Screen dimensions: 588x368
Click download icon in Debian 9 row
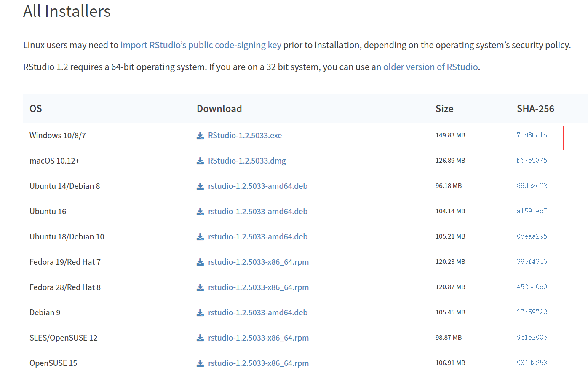click(x=200, y=313)
